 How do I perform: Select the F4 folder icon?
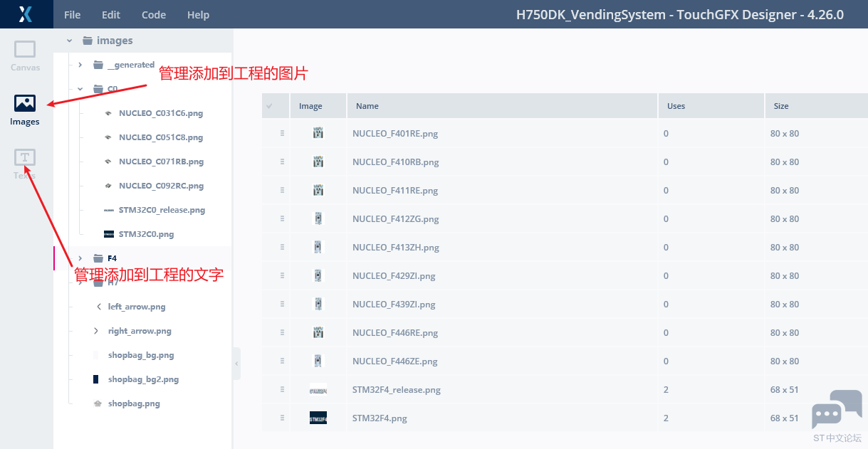click(x=98, y=258)
